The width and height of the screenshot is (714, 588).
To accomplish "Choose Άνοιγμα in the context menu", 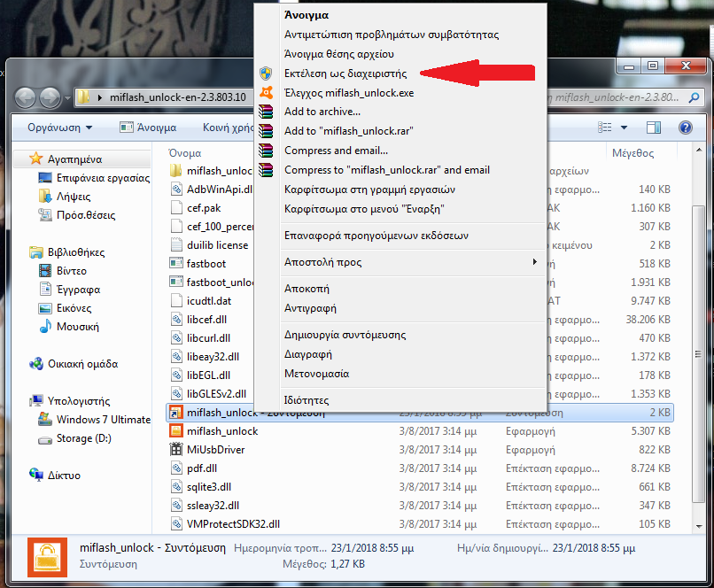I will coord(307,15).
